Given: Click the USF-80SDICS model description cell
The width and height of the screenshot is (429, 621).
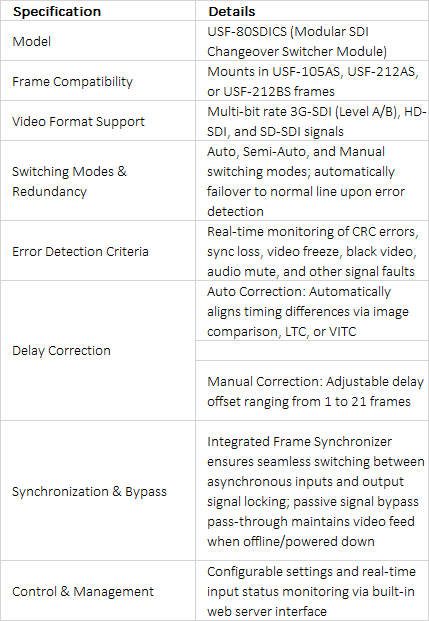Looking at the screenshot, I should pos(312,41).
